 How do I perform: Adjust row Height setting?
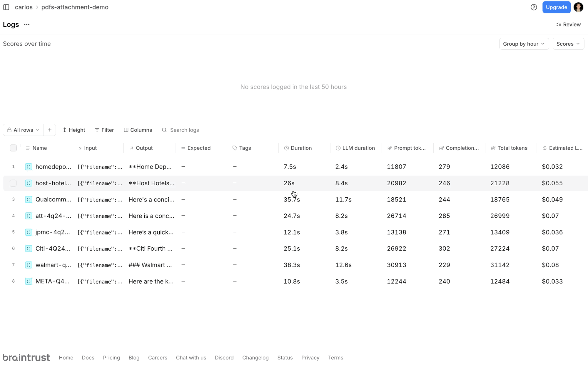pos(74,130)
